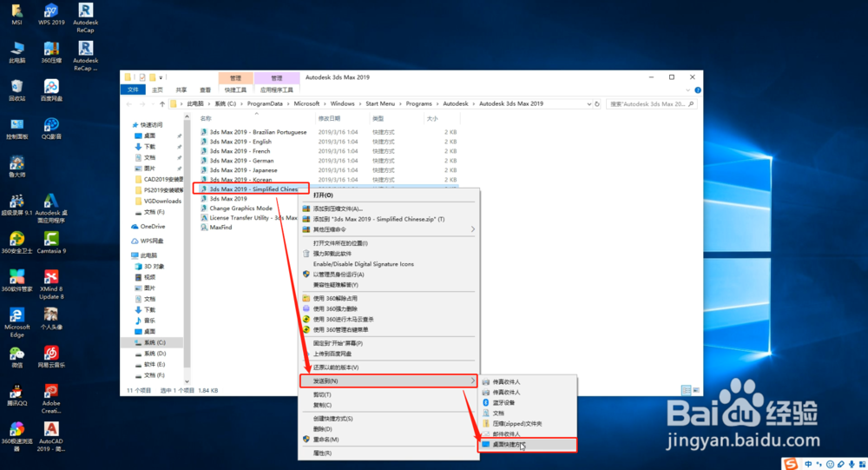Open the 主页 ribbon tab
The width and height of the screenshot is (868, 470).
[157, 89]
